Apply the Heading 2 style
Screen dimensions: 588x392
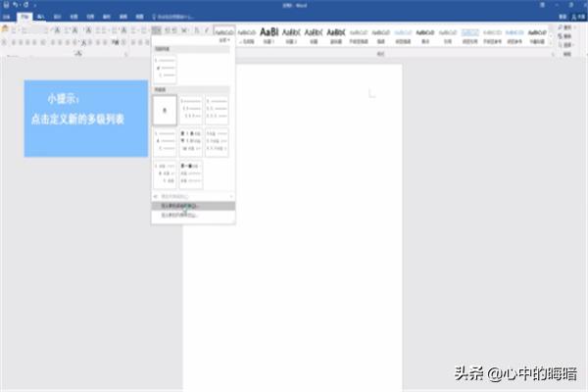pyautogui.click(x=291, y=36)
